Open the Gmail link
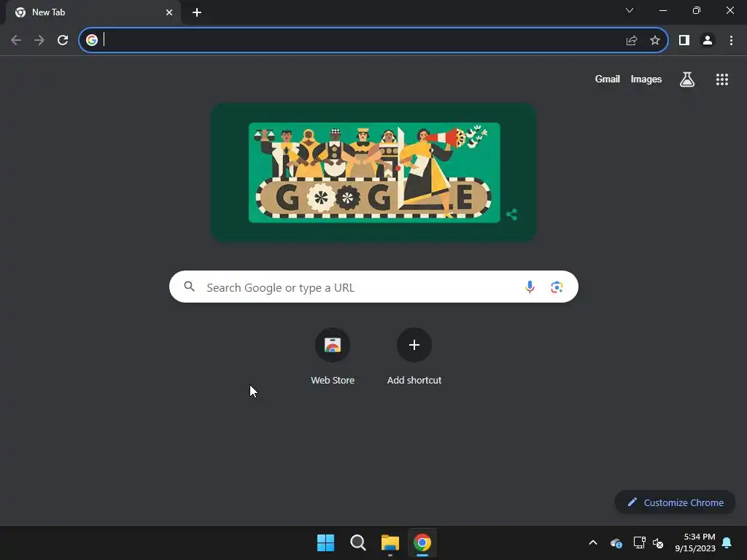The height and width of the screenshot is (560, 747). [x=608, y=79]
